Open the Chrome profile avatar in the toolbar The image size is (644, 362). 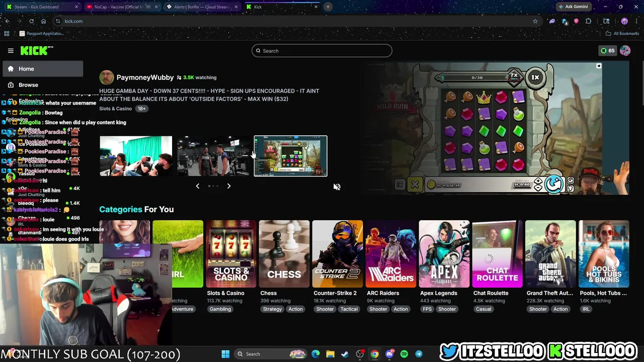coord(624,21)
